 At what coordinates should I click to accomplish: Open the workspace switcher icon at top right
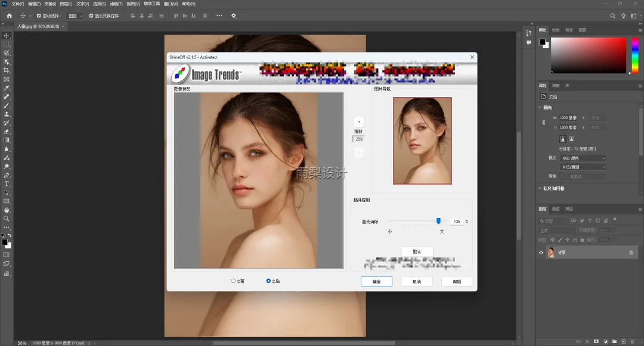tap(633, 15)
